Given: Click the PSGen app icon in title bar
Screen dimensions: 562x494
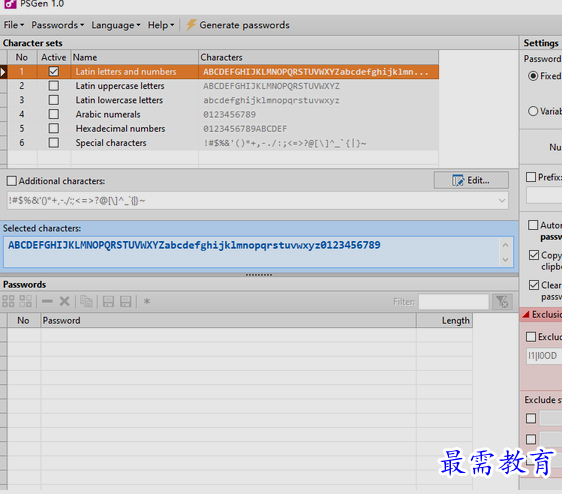Looking at the screenshot, I should coord(10,4).
